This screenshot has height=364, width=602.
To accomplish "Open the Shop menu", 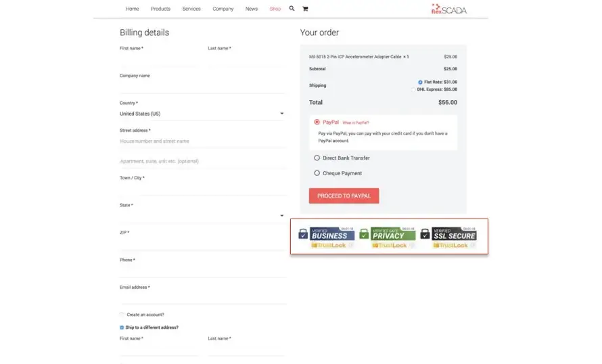I will (x=275, y=9).
